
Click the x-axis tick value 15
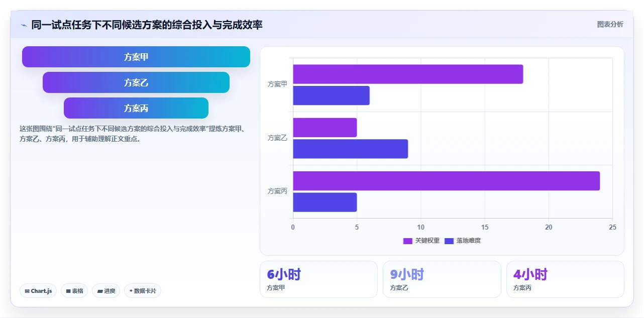[x=485, y=227]
